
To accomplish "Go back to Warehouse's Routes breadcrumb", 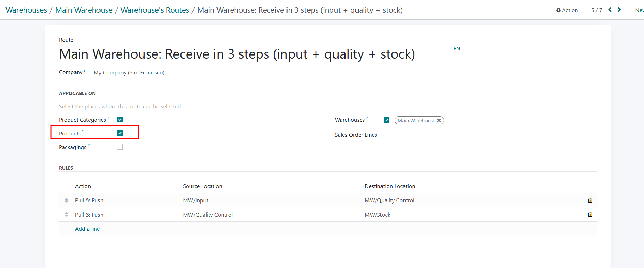I will point(155,10).
